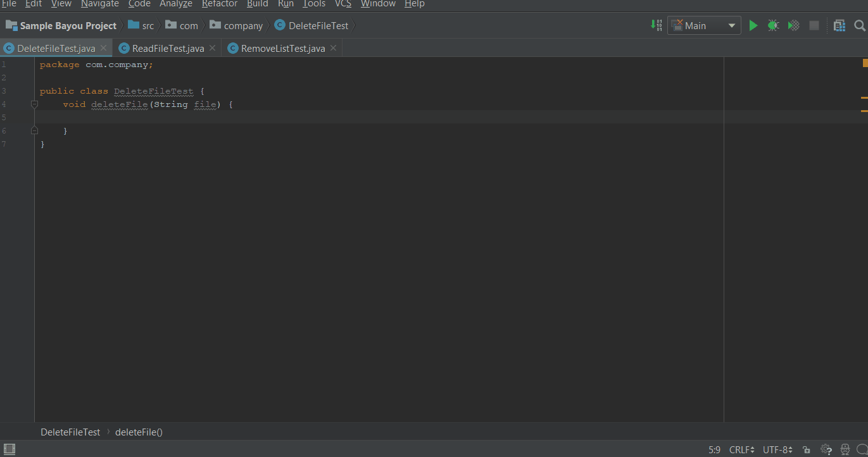Screen dimensions: 868x457
Task: Open the Refactor menu
Action: (x=219, y=4)
